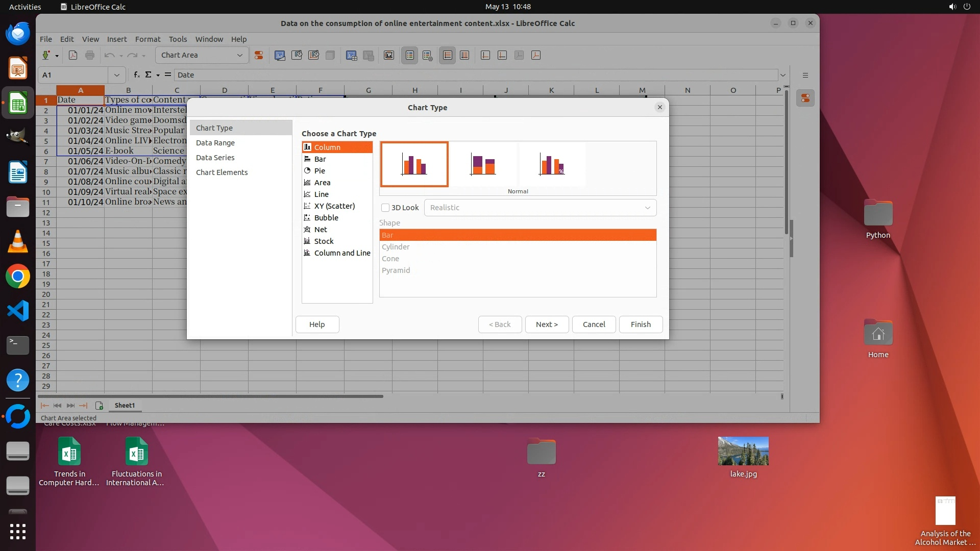
Task: Pick the XY (Scatter) chart type
Action: click(x=334, y=206)
